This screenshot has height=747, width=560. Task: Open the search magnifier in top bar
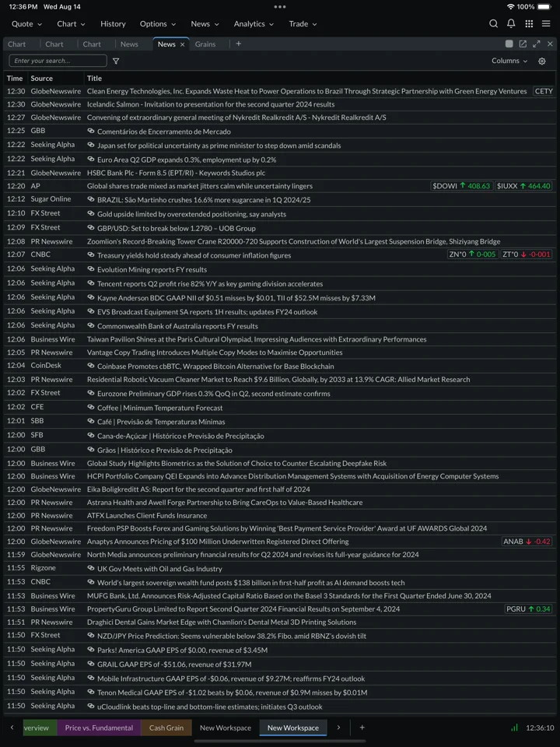click(x=493, y=24)
